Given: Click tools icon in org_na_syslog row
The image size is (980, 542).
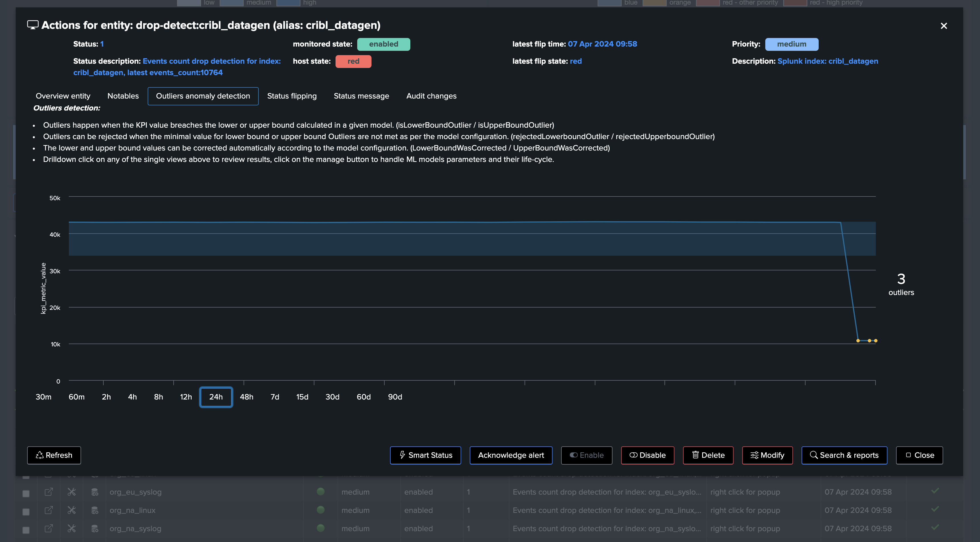Looking at the screenshot, I should coord(71,528).
